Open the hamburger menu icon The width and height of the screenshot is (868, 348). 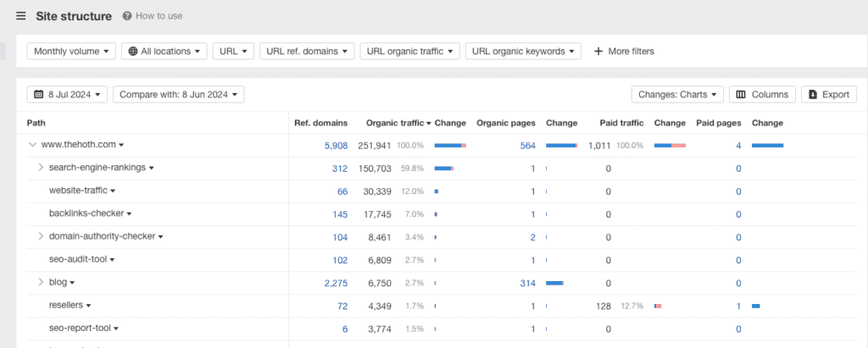[20, 16]
